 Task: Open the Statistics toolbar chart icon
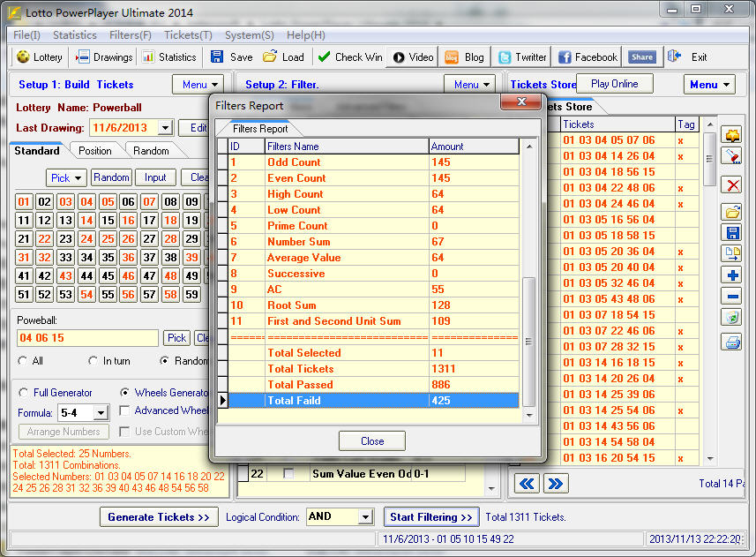[x=148, y=56]
